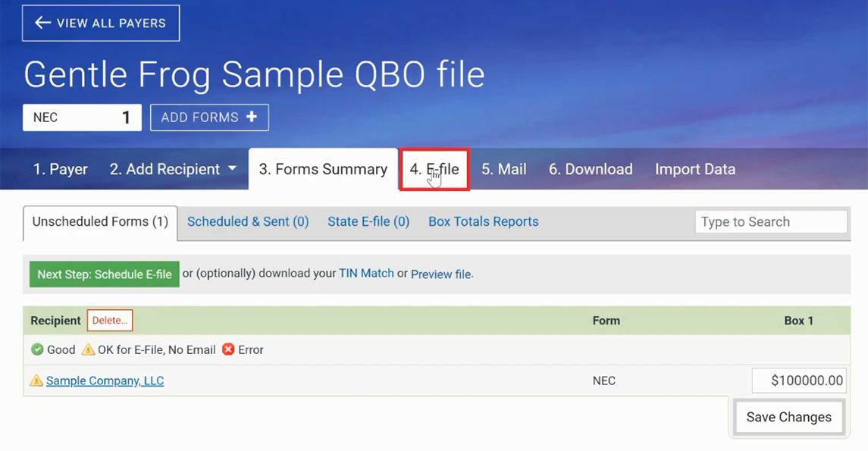
Task: Open the Preview file link
Action: pyautogui.click(x=440, y=274)
